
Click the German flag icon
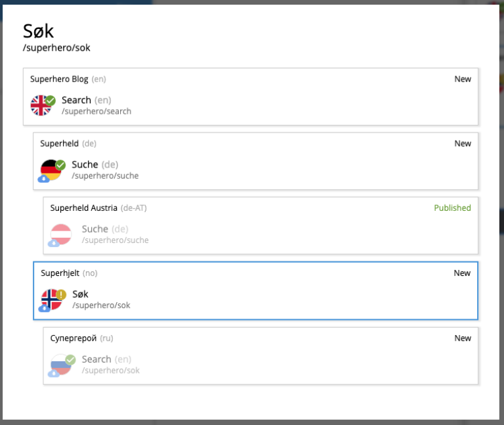click(51, 169)
